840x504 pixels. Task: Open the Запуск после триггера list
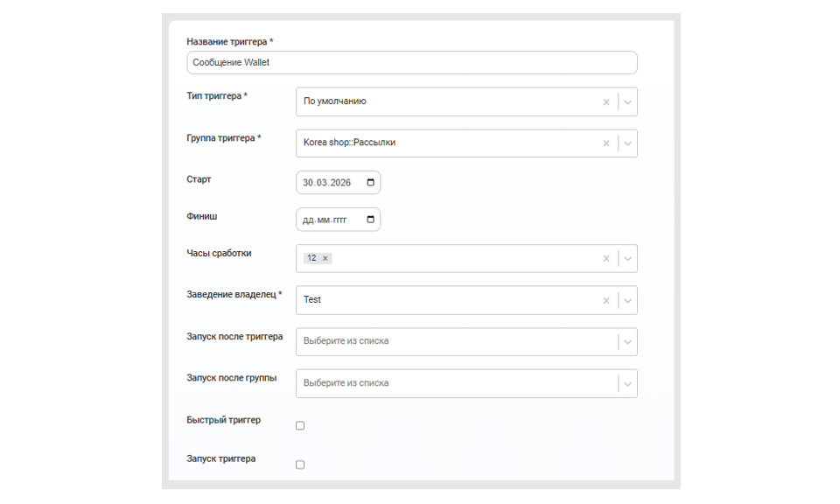(x=466, y=342)
